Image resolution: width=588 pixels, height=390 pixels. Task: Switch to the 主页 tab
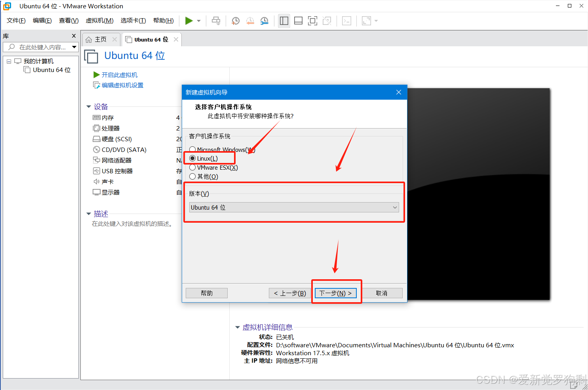click(x=101, y=39)
